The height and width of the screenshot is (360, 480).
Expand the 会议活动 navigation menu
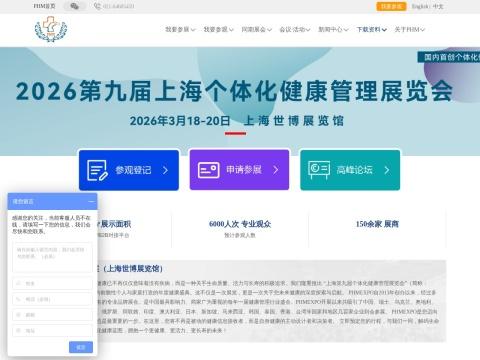click(295, 29)
